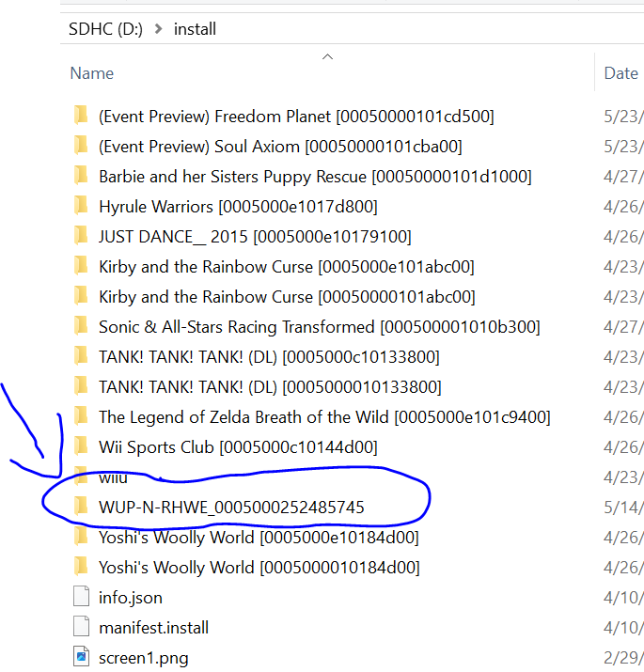644x672 pixels.
Task: Go to SDHC (D:) in breadcrumb
Action: click(105, 29)
